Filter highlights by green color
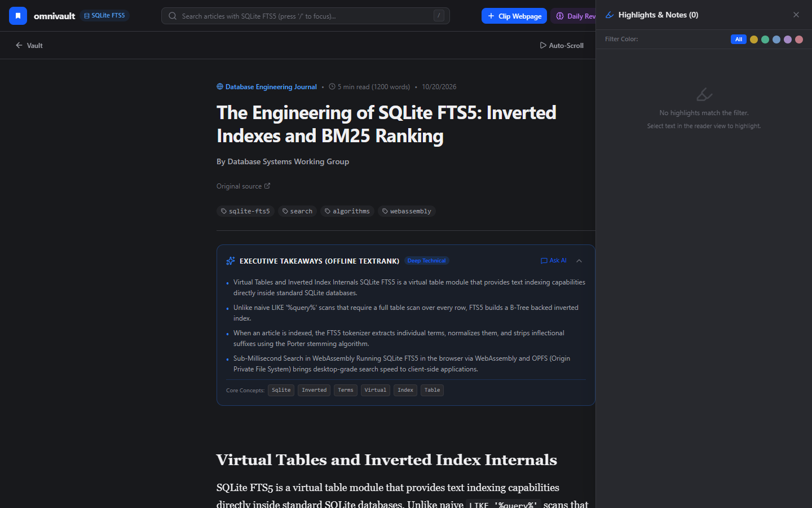Screen dimensions: 812x508 tap(765, 40)
